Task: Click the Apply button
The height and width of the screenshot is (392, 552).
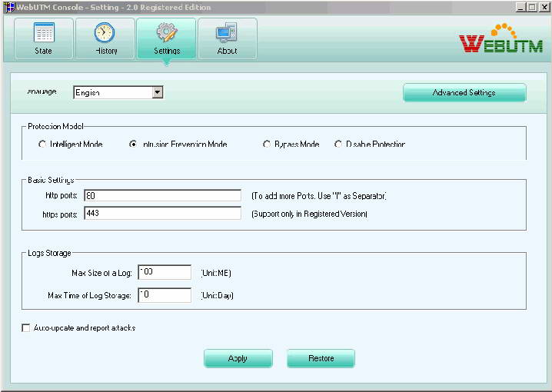Action: tap(238, 358)
